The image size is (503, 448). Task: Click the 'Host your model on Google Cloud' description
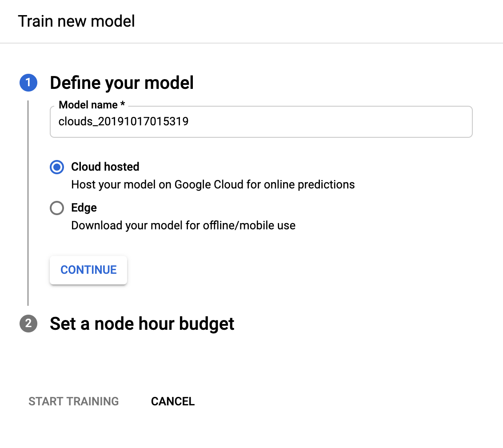click(213, 184)
